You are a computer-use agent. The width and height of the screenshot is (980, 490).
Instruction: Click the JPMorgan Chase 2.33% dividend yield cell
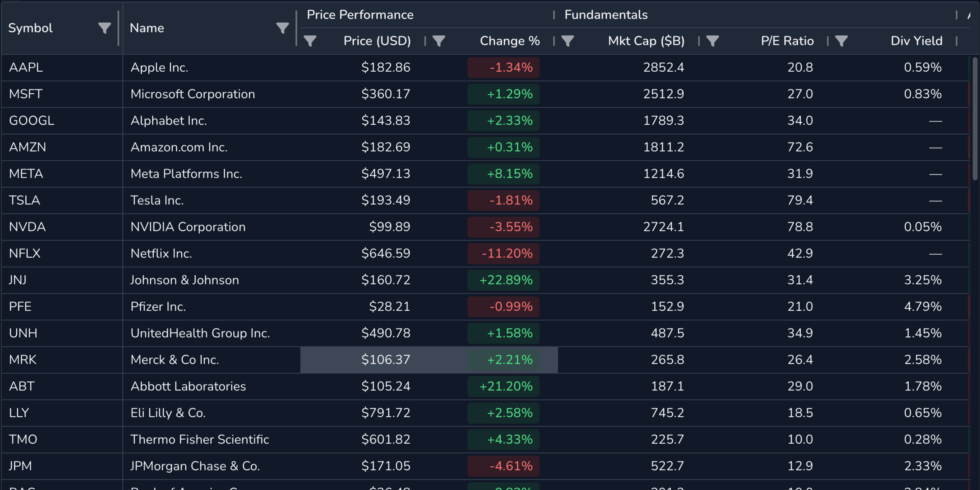click(x=922, y=466)
